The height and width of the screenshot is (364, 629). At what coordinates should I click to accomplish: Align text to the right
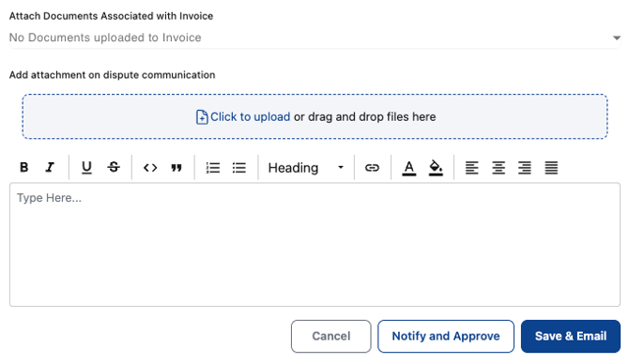524,168
